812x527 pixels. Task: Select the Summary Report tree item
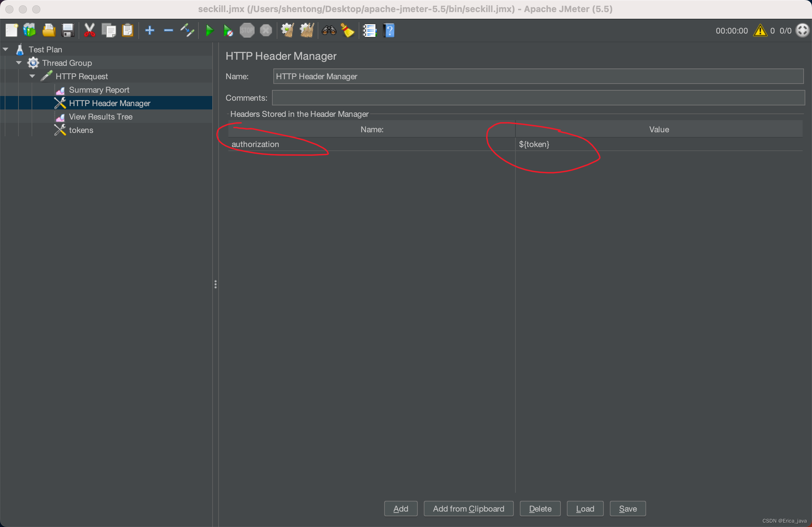tap(99, 89)
